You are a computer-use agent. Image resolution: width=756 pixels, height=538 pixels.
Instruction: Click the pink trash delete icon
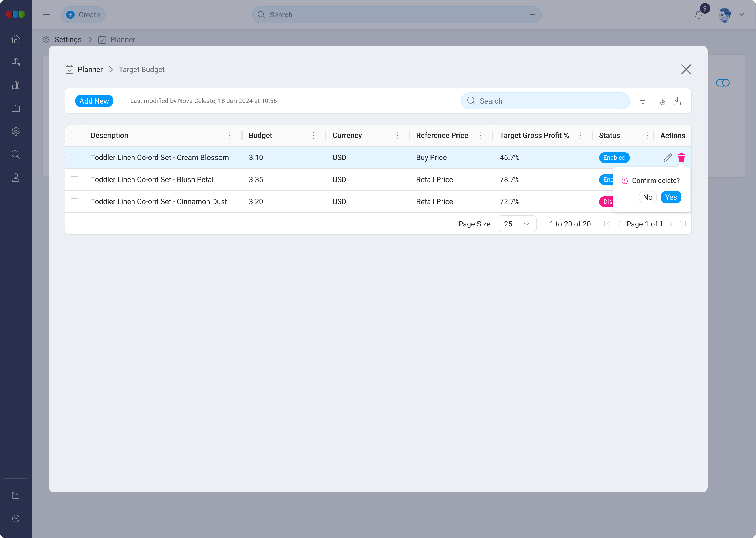point(681,158)
